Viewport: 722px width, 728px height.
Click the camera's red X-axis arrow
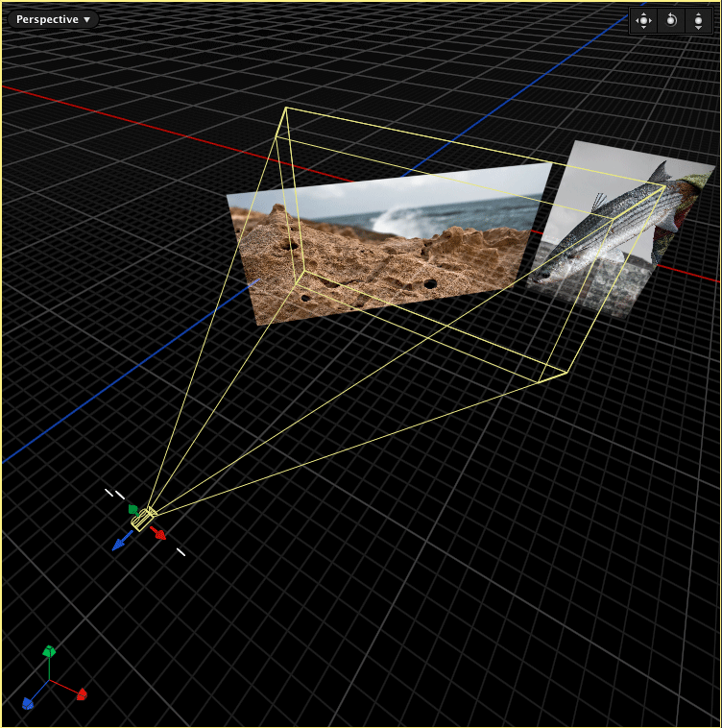(x=159, y=533)
